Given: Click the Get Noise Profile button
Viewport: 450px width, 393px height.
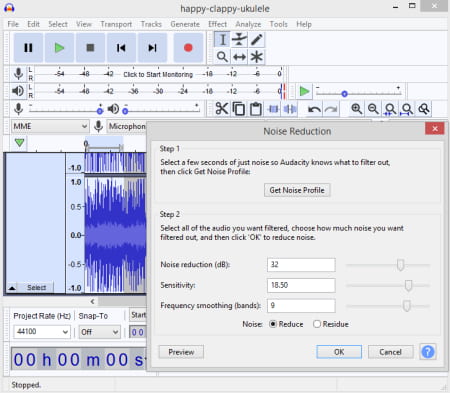Looking at the screenshot, I should tap(297, 190).
